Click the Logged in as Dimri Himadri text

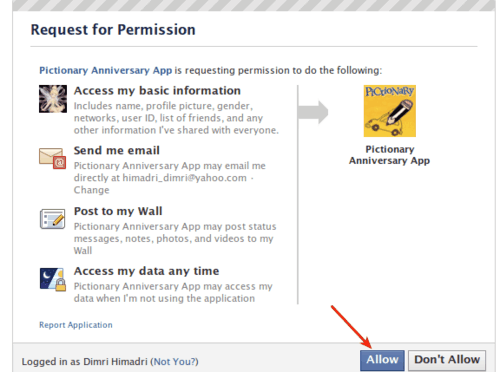click(85, 362)
